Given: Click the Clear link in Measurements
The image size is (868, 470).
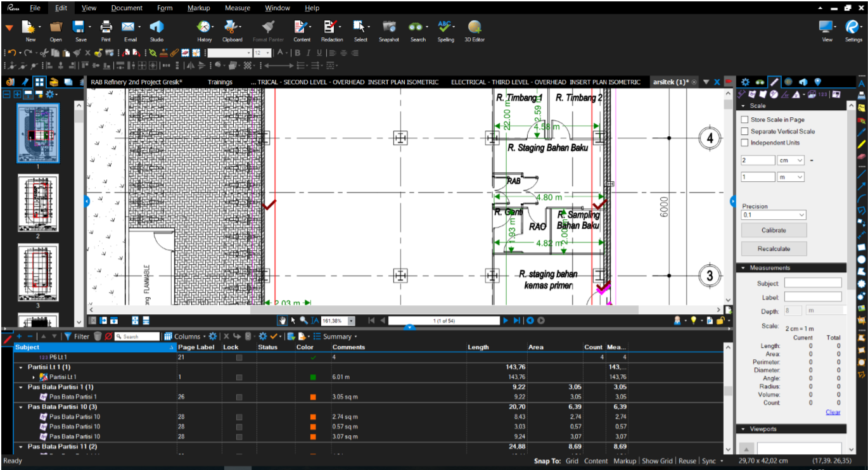Looking at the screenshot, I should (833, 412).
